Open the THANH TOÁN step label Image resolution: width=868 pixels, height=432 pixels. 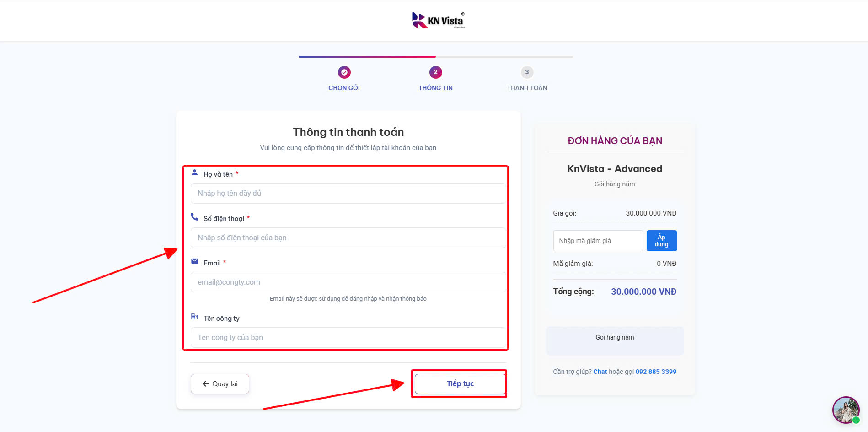click(527, 88)
